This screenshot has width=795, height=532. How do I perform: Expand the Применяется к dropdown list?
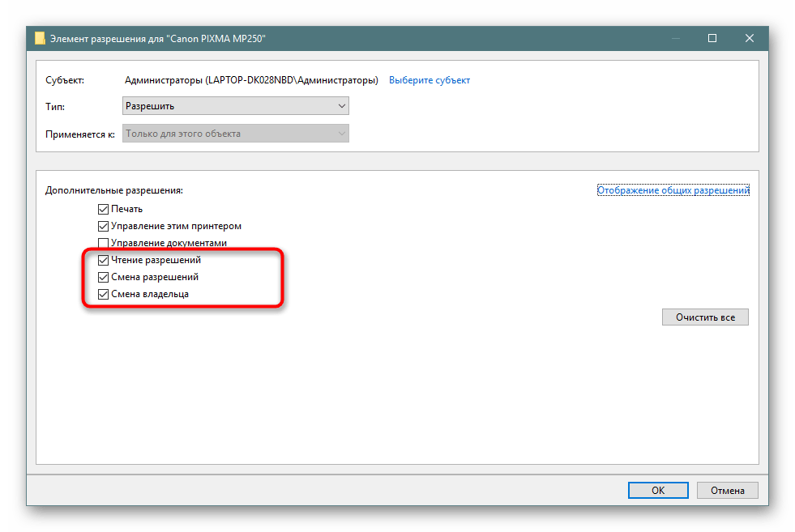(235, 134)
